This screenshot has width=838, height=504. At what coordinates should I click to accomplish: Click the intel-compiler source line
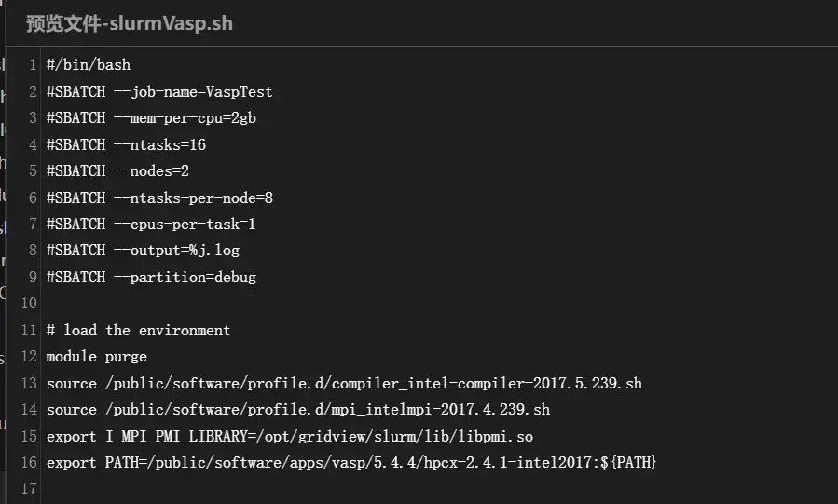(344, 383)
